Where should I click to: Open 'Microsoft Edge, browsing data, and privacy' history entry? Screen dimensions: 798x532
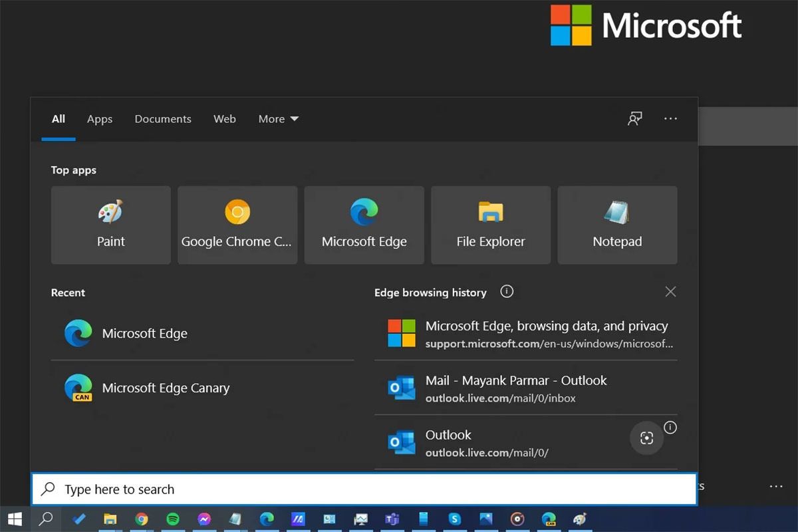click(x=526, y=333)
